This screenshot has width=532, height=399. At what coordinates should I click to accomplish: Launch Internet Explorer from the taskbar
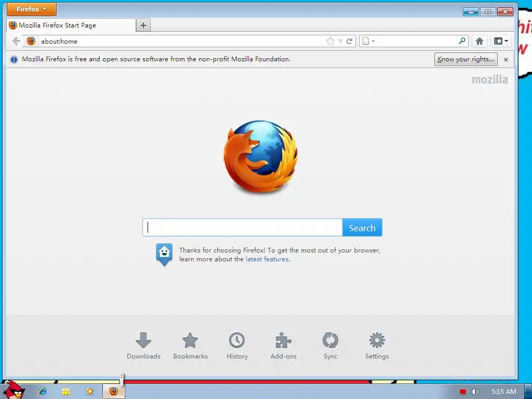tap(43, 391)
